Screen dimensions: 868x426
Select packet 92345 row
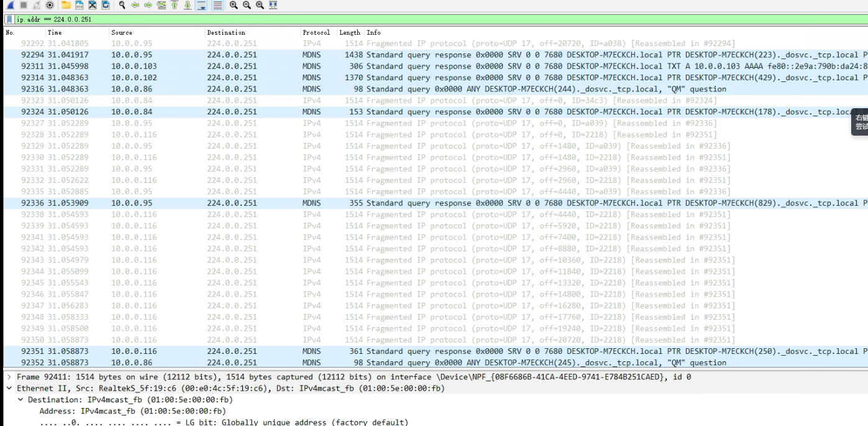point(435,283)
